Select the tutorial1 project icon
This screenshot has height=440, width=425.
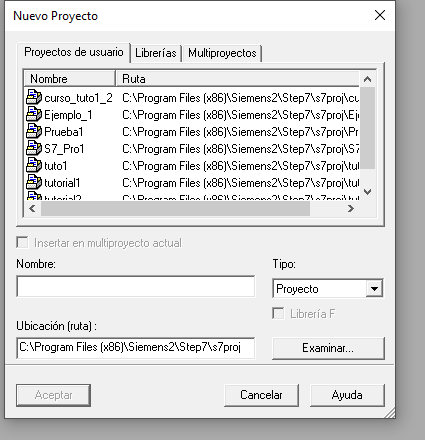click(34, 182)
